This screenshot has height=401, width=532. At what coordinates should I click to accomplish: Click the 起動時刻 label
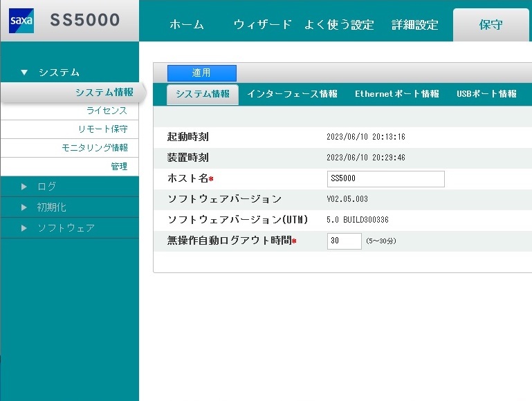pyautogui.click(x=187, y=137)
